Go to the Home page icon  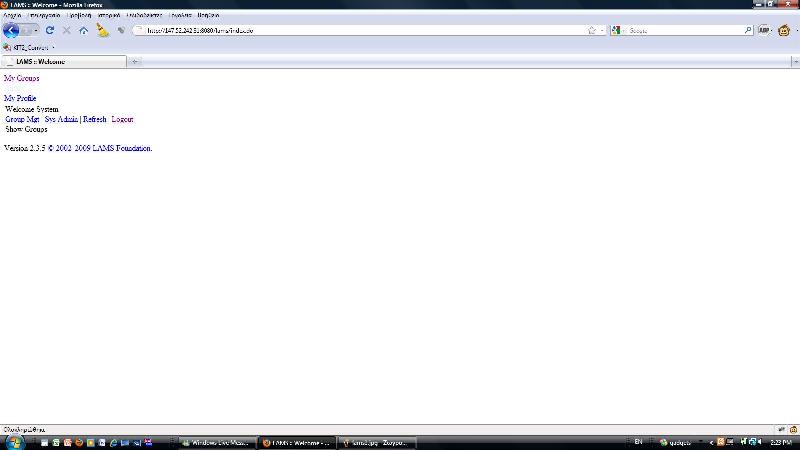(x=83, y=30)
